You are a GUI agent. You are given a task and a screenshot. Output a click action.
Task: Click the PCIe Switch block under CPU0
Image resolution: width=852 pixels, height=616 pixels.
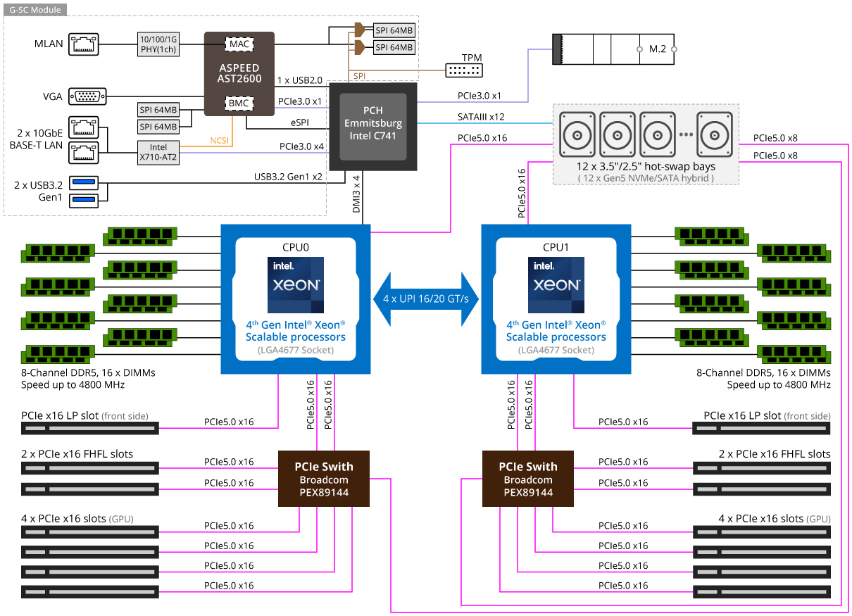[324, 479]
